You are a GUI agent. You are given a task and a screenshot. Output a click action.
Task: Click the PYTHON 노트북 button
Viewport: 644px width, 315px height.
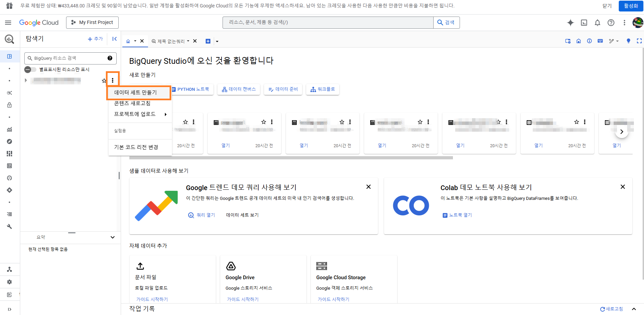191,89
